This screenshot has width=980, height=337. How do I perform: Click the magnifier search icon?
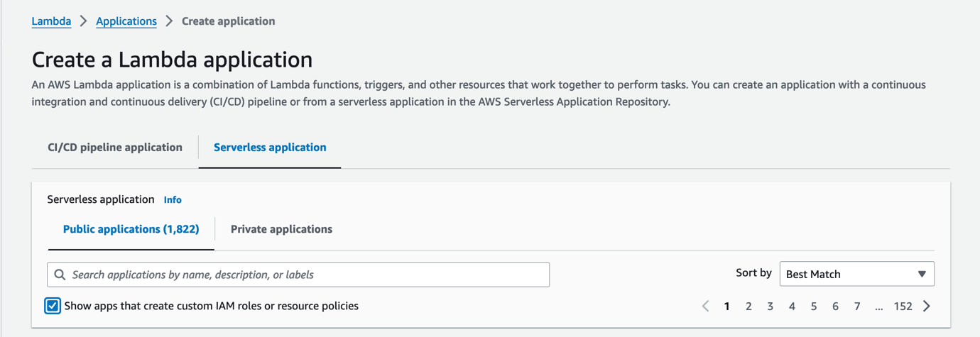pyautogui.click(x=60, y=275)
